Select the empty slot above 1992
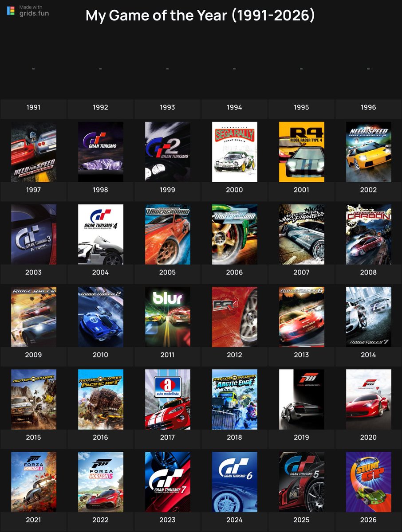 (101, 69)
